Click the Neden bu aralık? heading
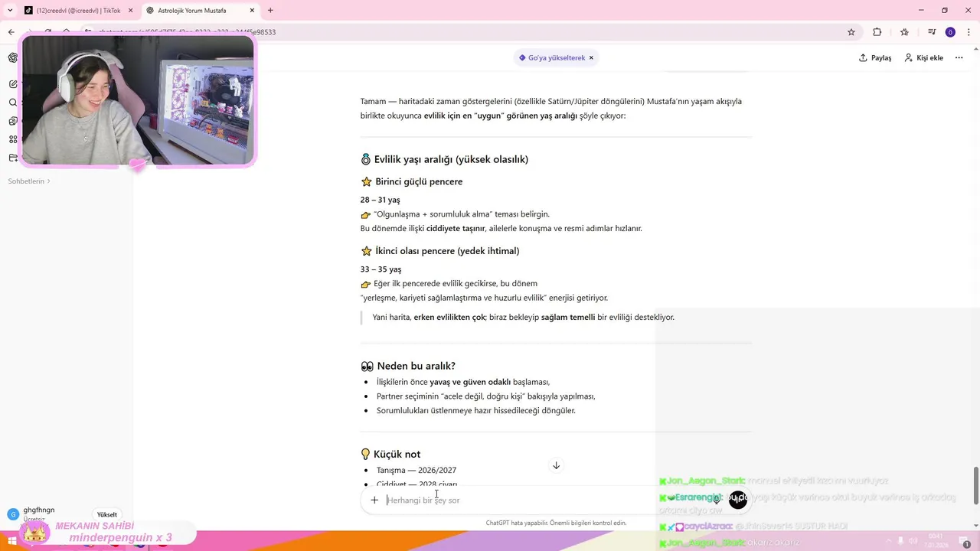Viewport: 980px width, 551px height. (416, 366)
